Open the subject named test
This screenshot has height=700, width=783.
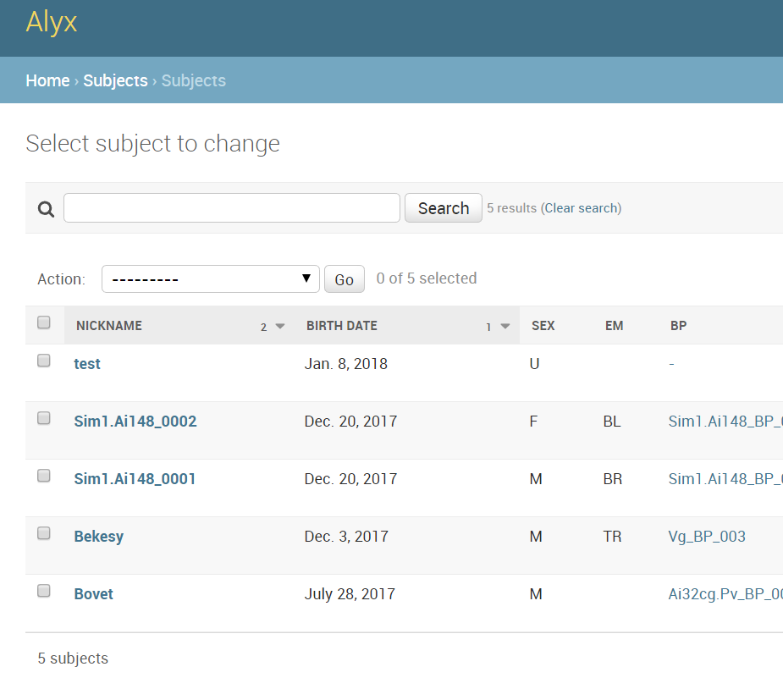(87, 363)
